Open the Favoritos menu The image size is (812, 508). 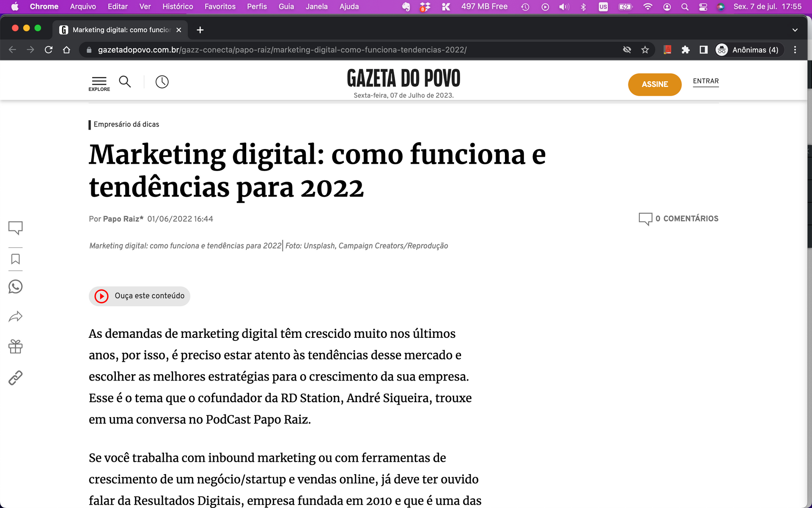220,6
